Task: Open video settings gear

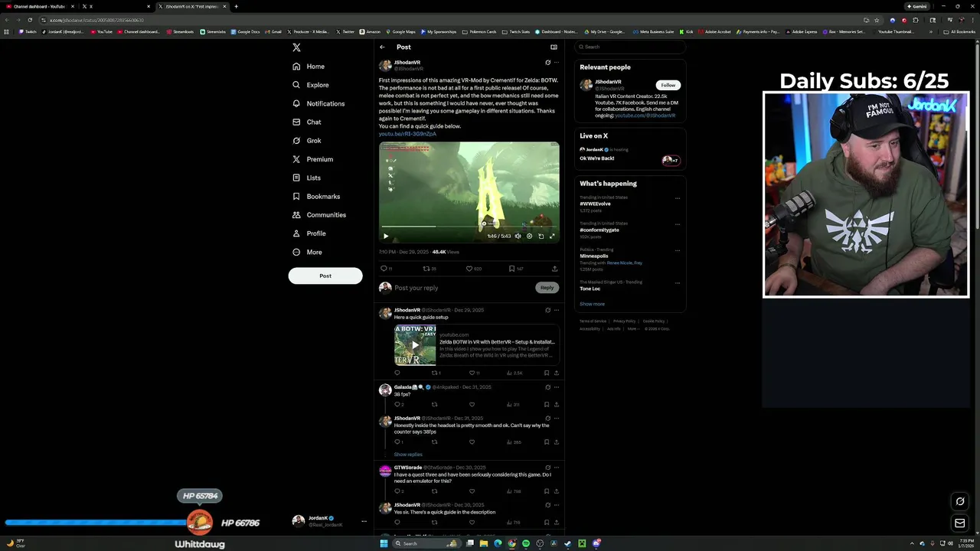Action: pyautogui.click(x=529, y=236)
